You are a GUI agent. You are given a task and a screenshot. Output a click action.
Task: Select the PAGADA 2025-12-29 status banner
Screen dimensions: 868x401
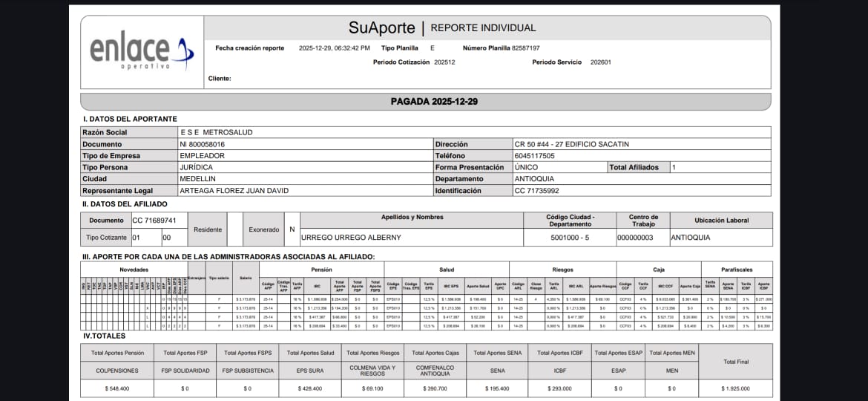pos(424,102)
